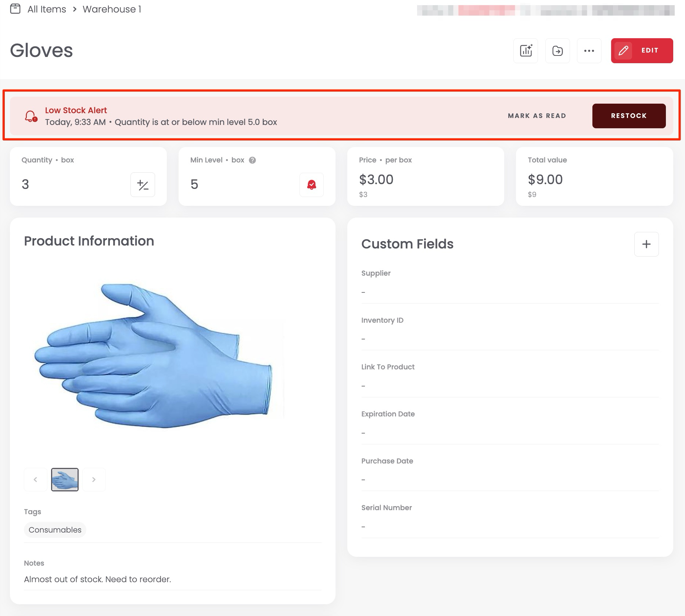Image resolution: width=685 pixels, height=616 pixels.
Task: Show the previous product image
Action: click(x=35, y=479)
